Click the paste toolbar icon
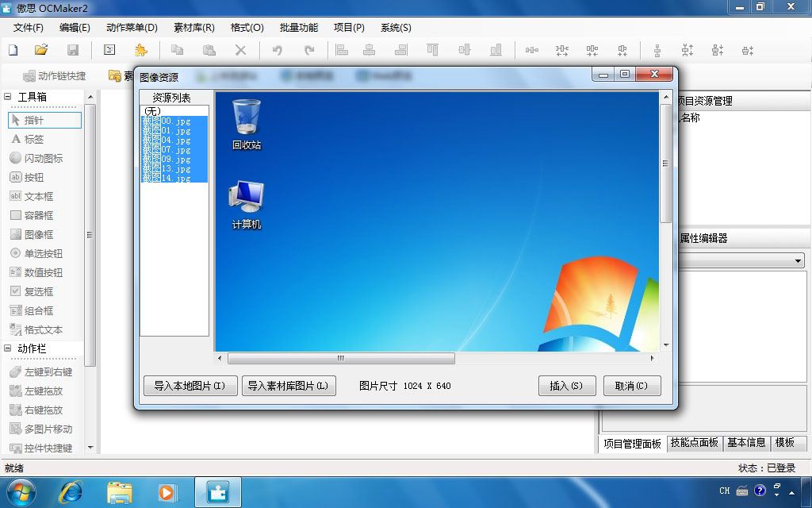This screenshot has height=508, width=812. coord(209,50)
